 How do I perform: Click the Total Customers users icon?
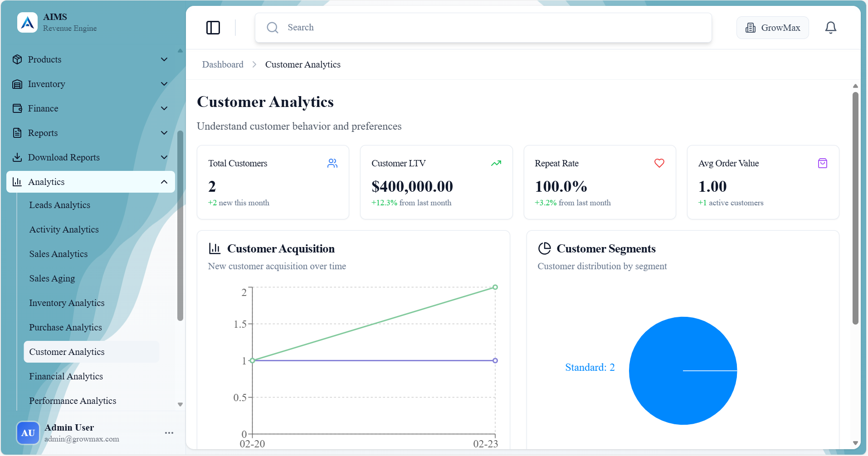tap(332, 163)
